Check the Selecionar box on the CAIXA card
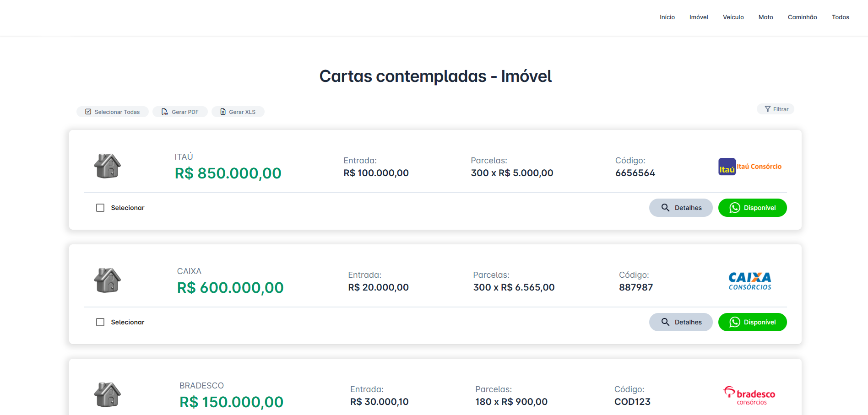The image size is (868, 415). pyautogui.click(x=100, y=322)
